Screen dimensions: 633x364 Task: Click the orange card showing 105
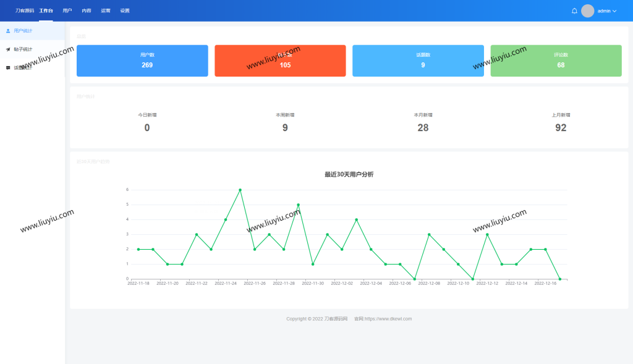coord(280,61)
